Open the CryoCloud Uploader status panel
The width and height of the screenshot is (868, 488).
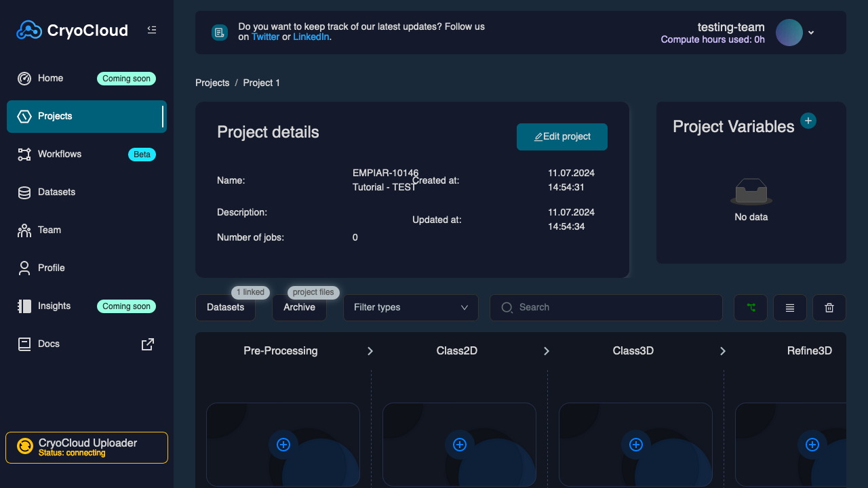(x=87, y=447)
